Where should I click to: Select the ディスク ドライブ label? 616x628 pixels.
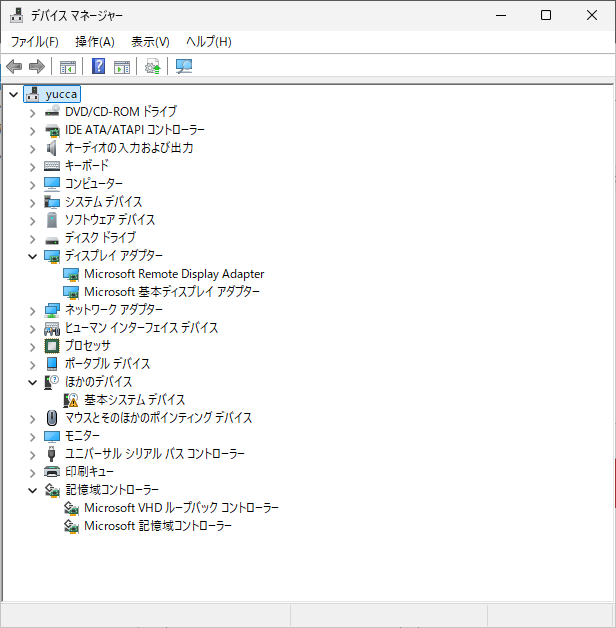(x=101, y=238)
